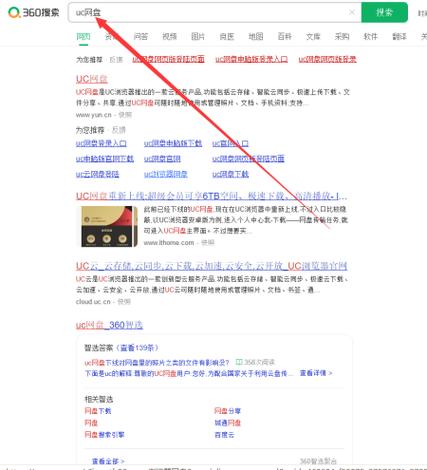Click 查看详情 link

click(x=316, y=373)
